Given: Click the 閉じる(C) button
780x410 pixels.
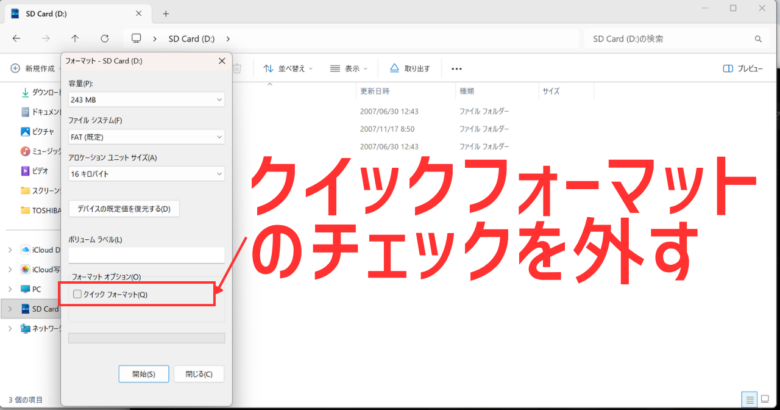Looking at the screenshot, I should pos(199,374).
